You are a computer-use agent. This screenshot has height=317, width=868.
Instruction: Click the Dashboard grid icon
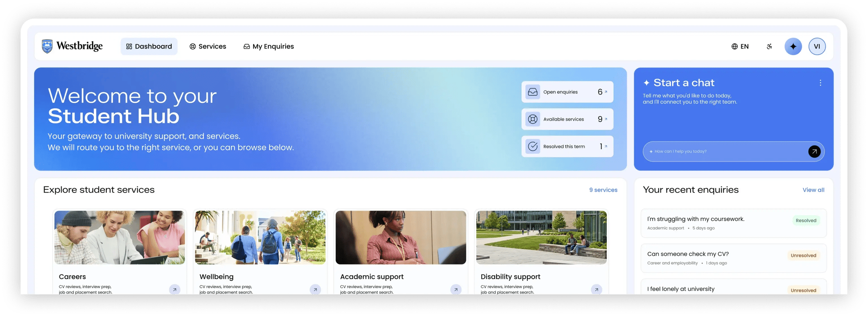(x=129, y=46)
